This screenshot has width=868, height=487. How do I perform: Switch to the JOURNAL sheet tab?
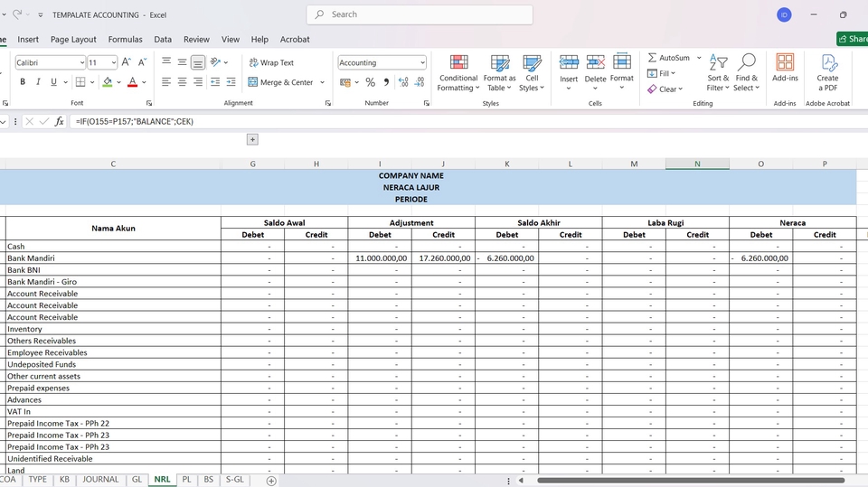(x=100, y=480)
